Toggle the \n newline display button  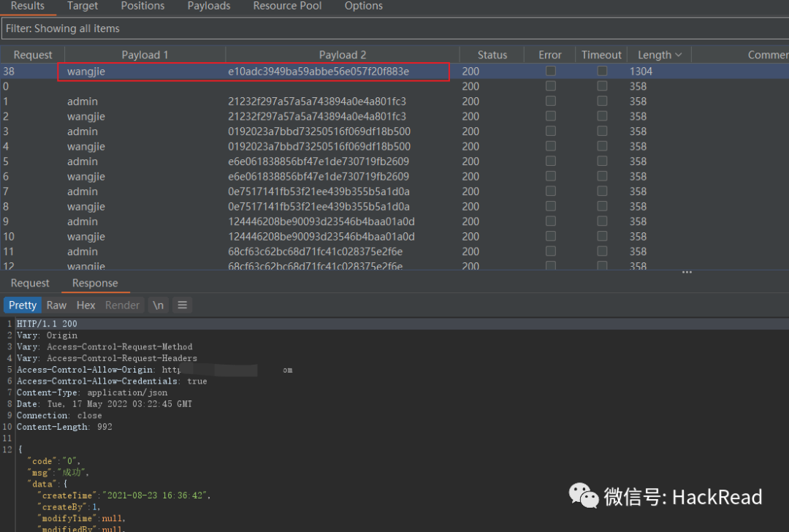158,305
